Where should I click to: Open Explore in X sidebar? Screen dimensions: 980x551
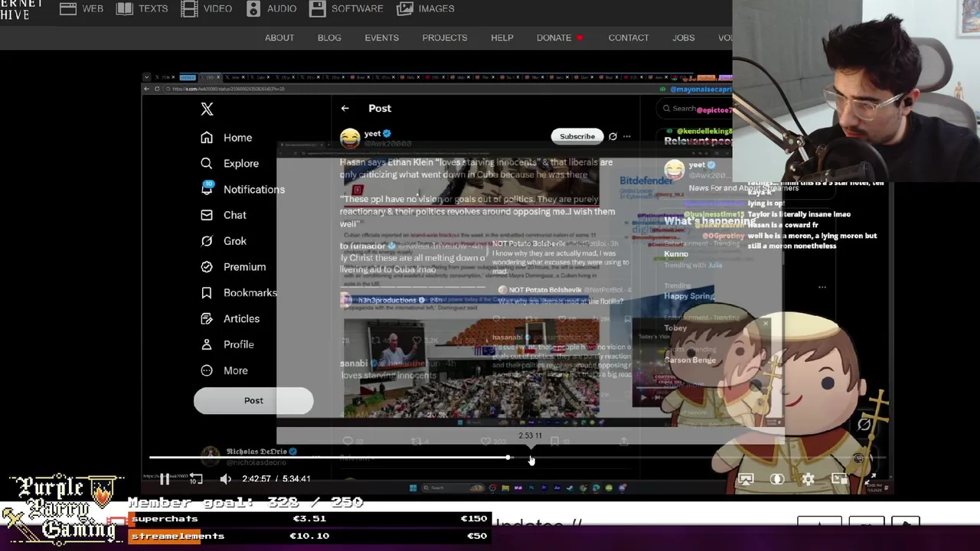[230, 164]
